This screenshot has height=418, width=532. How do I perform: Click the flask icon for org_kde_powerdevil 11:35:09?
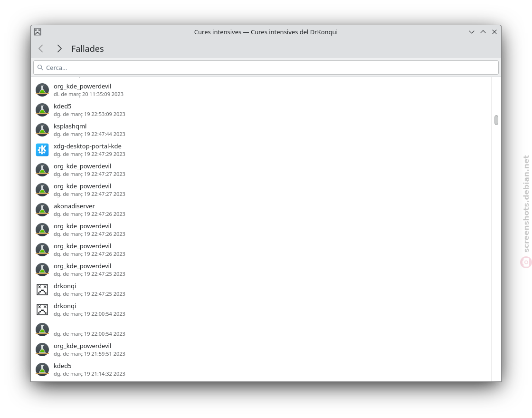tap(42, 90)
